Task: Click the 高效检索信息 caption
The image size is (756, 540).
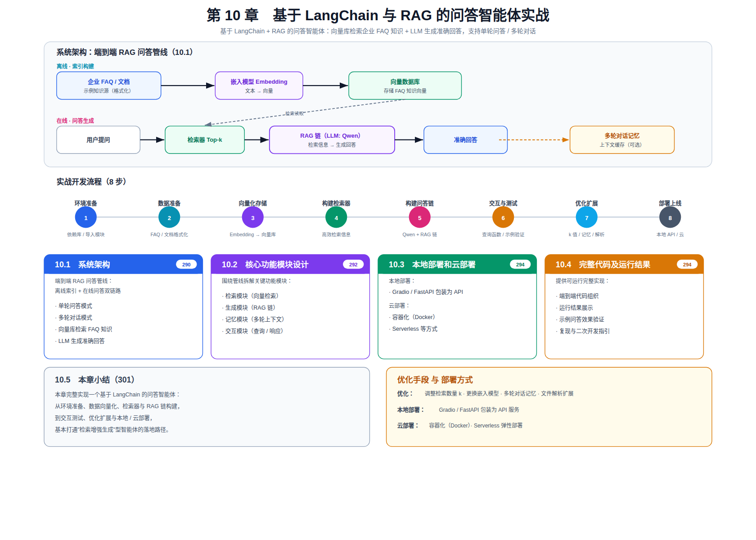Action: (x=336, y=234)
